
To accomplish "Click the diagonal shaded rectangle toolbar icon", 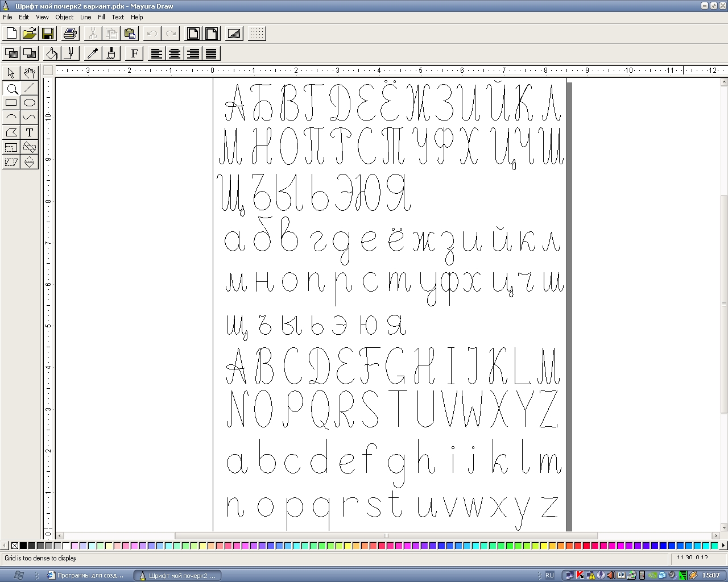I will [234, 34].
